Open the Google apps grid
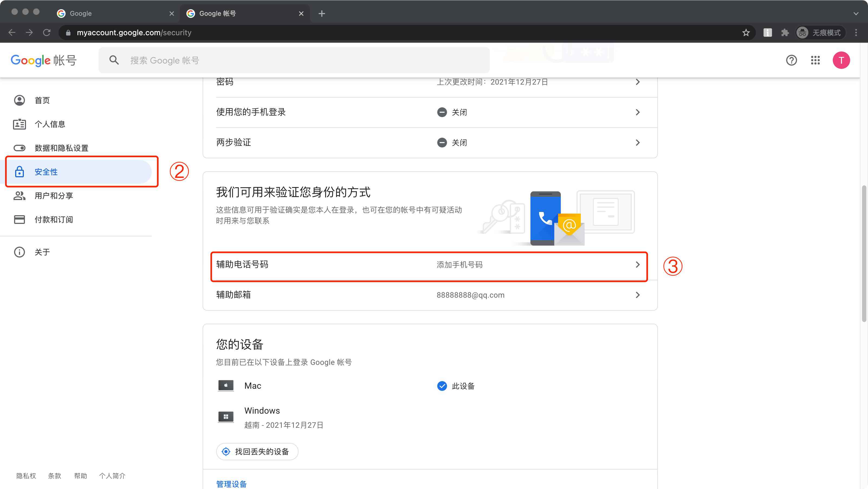Image resolution: width=868 pixels, height=489 pixels. pos(816,60)
